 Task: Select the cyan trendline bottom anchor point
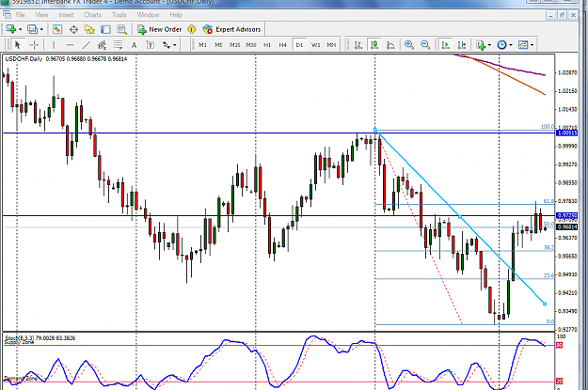(545, 304)
